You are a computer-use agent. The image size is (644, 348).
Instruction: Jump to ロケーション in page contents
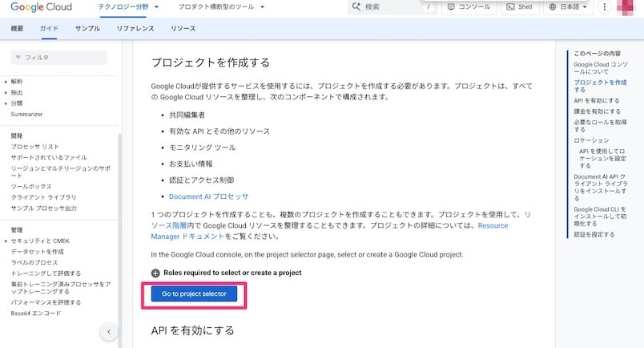click(591, 140)
